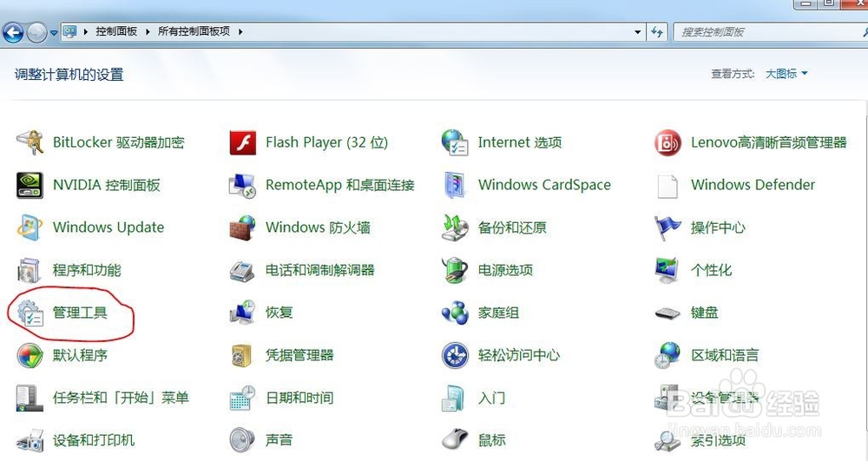Click the 控制面板 breadcrumb in address bar
The width and height of the screenshot is (868, 461).
tap(116, 31)
